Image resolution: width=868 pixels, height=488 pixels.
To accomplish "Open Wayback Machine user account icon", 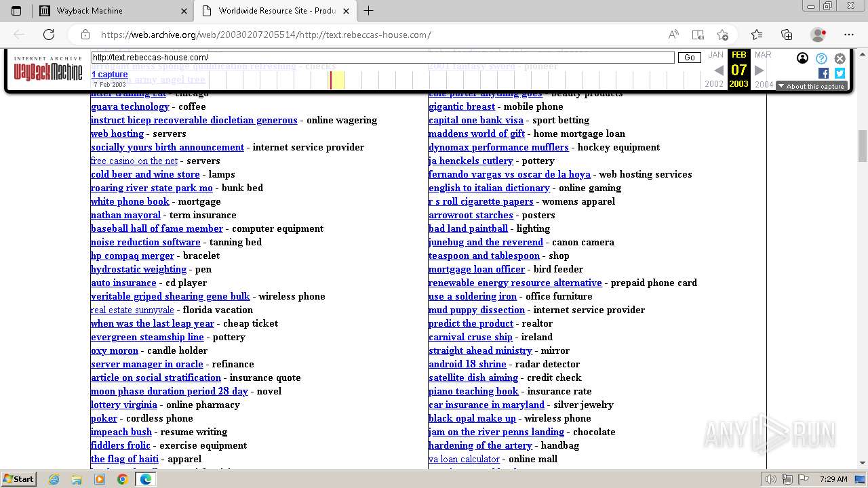I will pyautogui.click(x=802, y=58).
